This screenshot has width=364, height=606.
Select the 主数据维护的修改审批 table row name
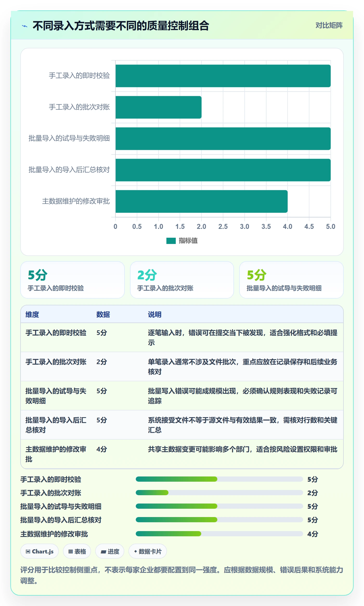coord(56,454)
